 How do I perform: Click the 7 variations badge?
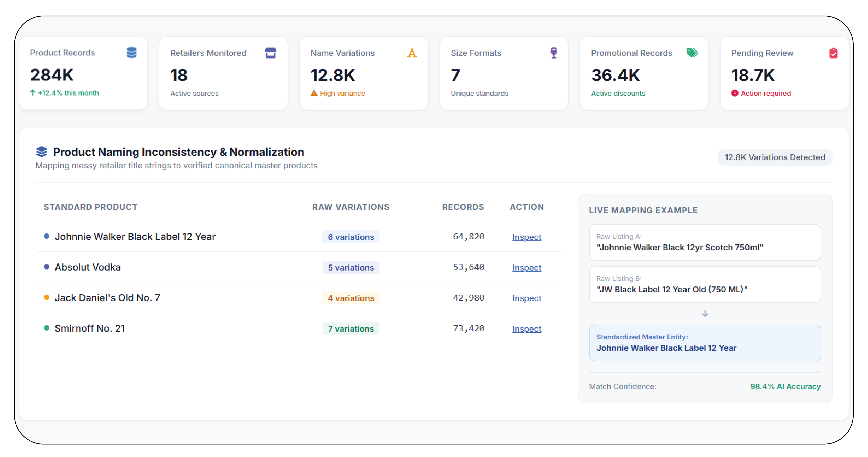(351, 329)
